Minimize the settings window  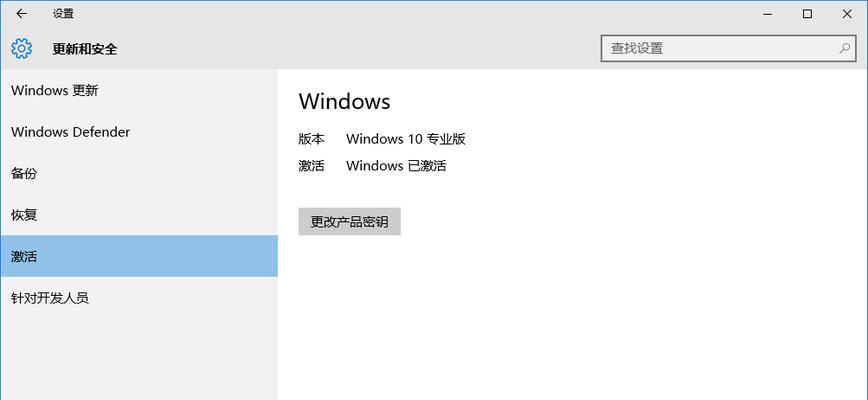768,14
